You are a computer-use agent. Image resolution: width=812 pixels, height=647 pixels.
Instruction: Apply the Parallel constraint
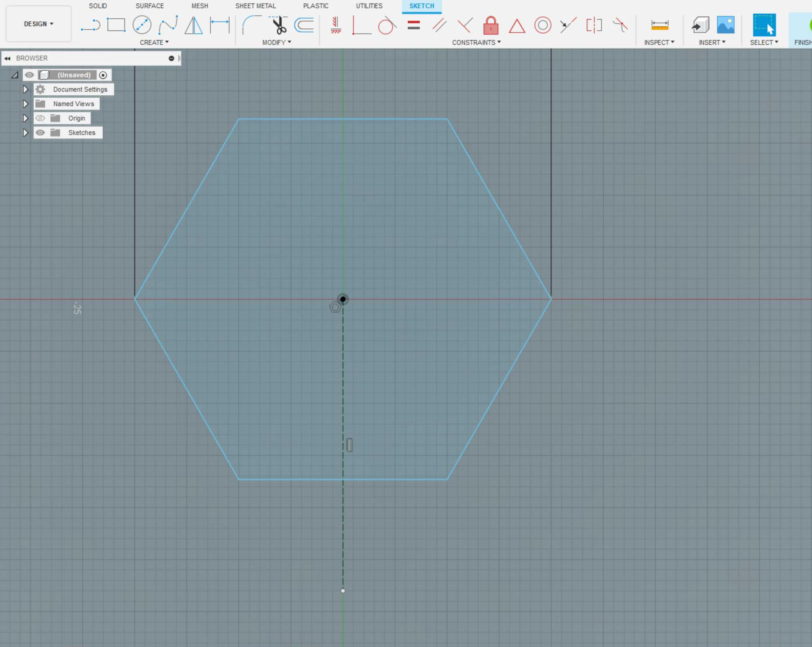(x=439, y=25)
